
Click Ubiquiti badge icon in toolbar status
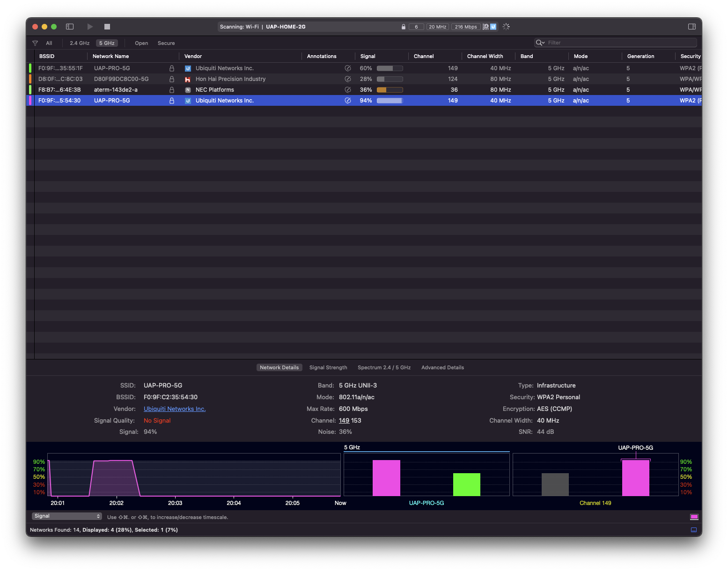pos(493,27)
